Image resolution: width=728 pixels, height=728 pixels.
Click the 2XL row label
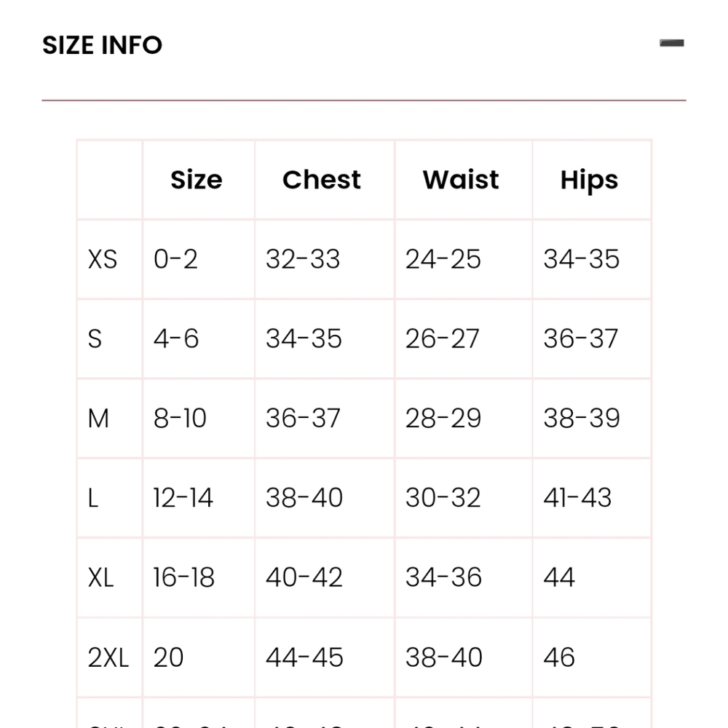108,657
